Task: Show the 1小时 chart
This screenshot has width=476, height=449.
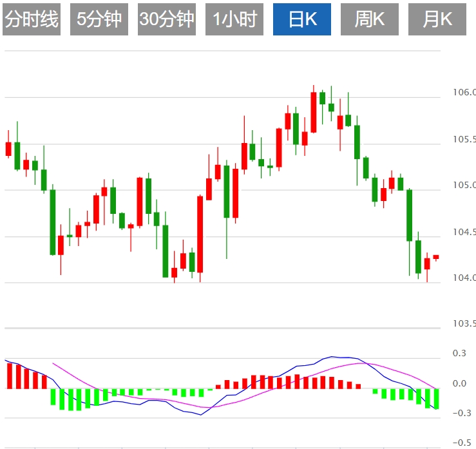Action: (234, 19)
